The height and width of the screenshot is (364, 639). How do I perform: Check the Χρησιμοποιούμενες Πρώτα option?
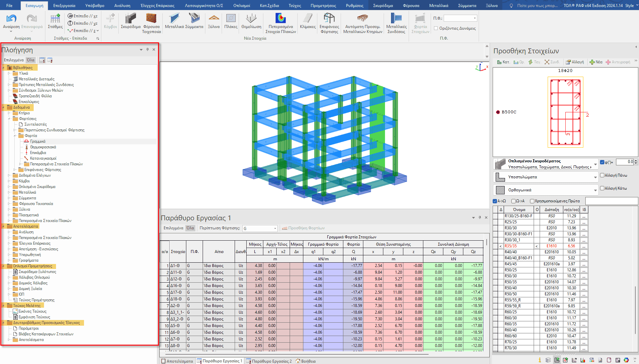[x=532, y=201]
